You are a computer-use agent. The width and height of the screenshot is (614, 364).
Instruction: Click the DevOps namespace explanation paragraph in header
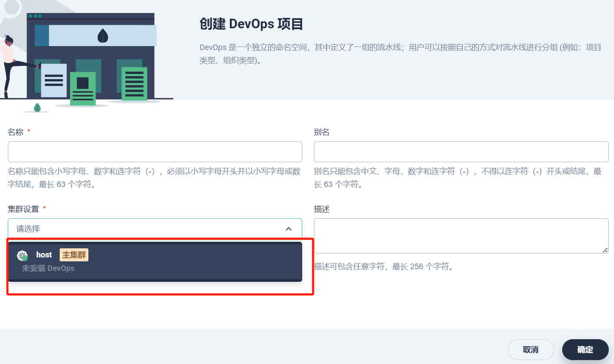(400, 54)
